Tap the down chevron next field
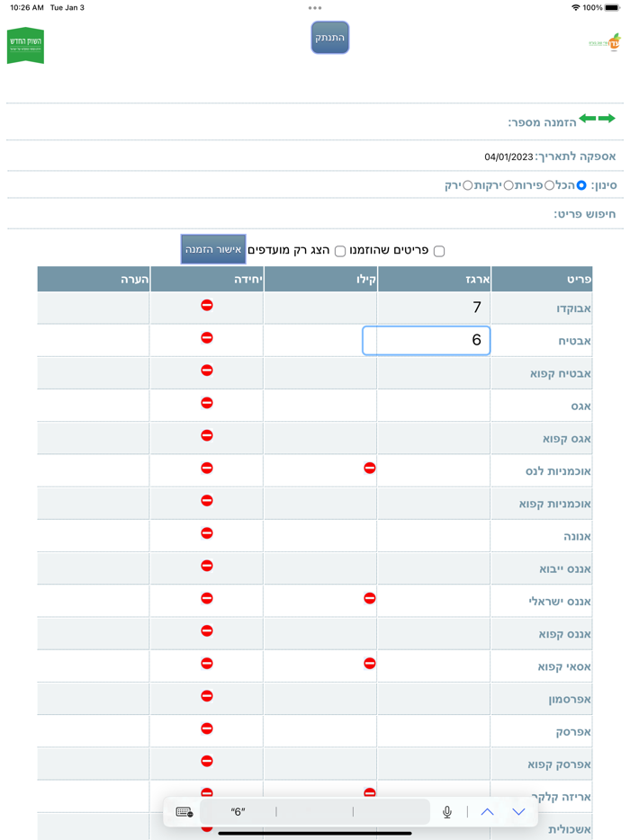Screen dimensions: 630x840 pos(518,812)
